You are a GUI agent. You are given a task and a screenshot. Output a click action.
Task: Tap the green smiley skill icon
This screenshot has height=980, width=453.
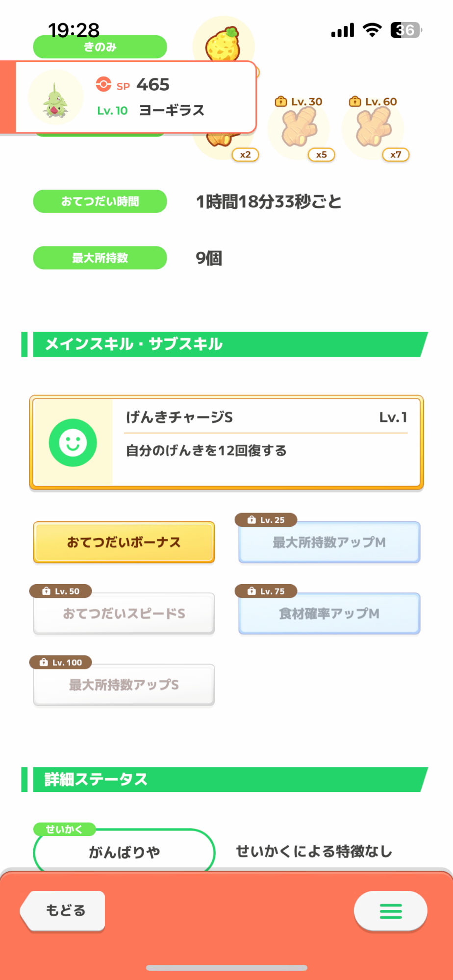pos(73,442)
